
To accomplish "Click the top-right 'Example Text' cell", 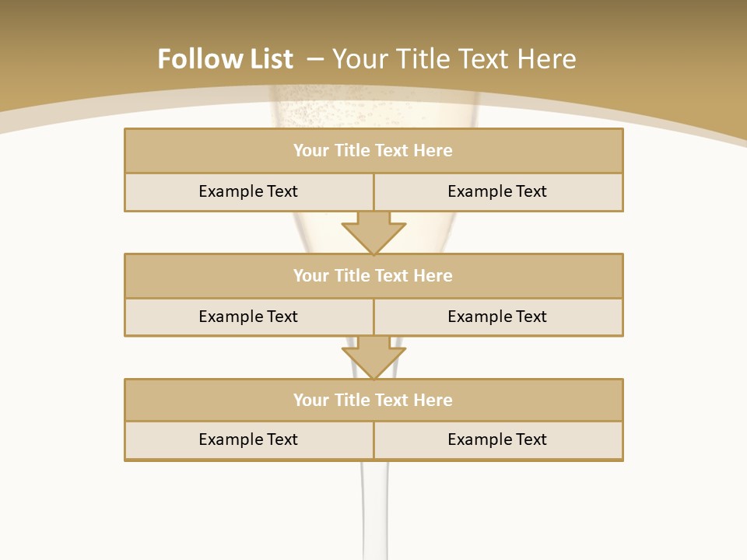I will coord(497,192).
